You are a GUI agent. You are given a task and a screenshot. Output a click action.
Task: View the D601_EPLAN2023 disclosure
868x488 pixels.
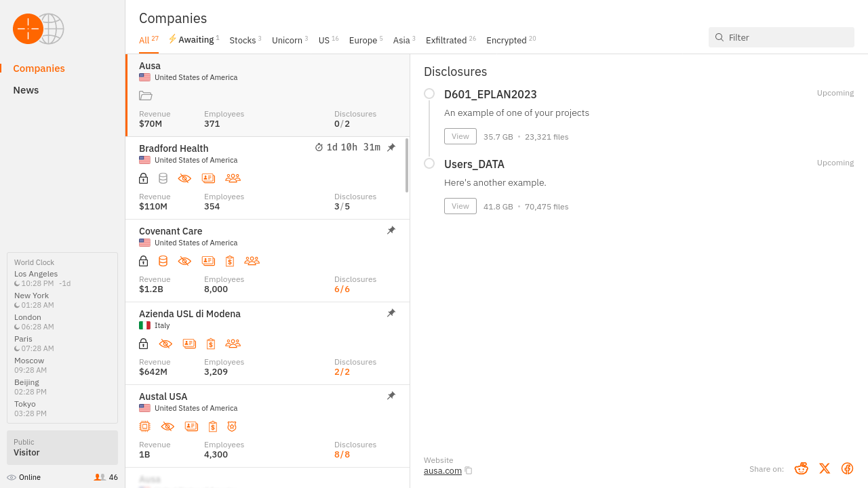(460, 136)
